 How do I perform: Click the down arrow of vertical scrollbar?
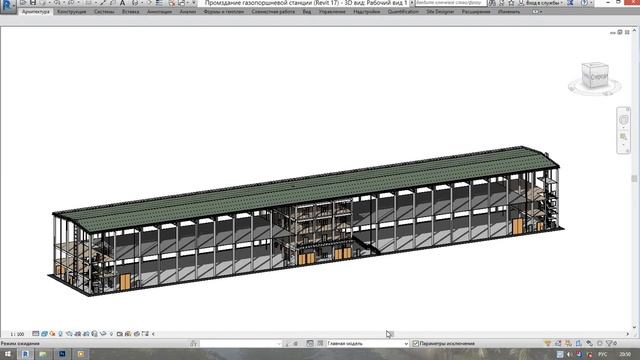[634, 327]
